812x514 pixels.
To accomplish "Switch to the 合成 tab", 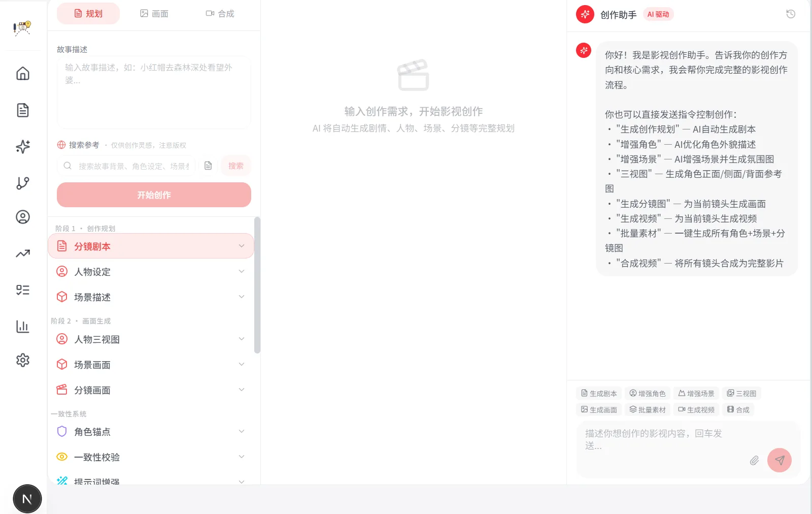I will tap(220, 14).
